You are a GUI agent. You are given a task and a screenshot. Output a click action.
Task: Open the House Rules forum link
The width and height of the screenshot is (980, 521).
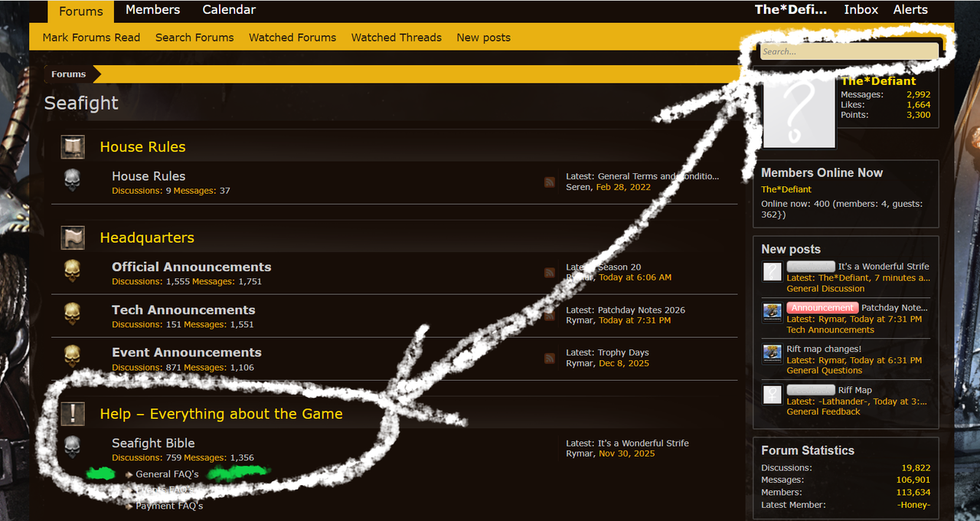click(x=149, y=176)
